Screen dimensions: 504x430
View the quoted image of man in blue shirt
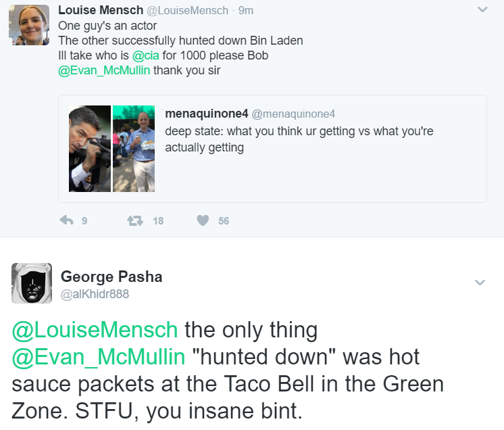(134, 149)
